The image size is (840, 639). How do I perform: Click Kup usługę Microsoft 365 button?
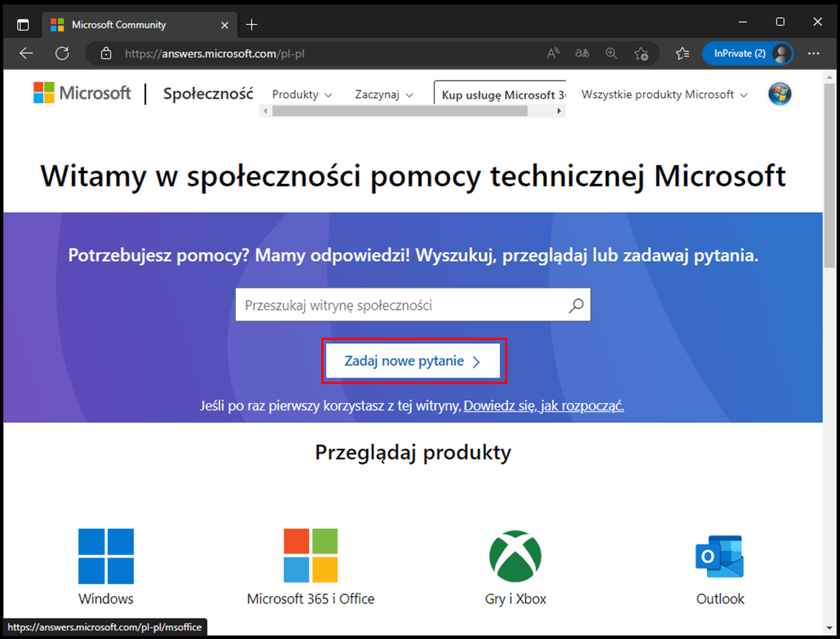(500, 93)
